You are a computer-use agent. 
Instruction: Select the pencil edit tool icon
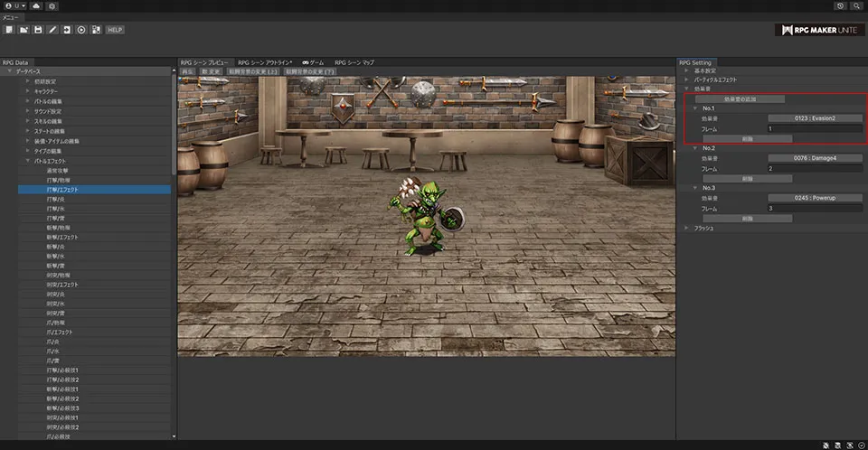[x=52, y=30]
